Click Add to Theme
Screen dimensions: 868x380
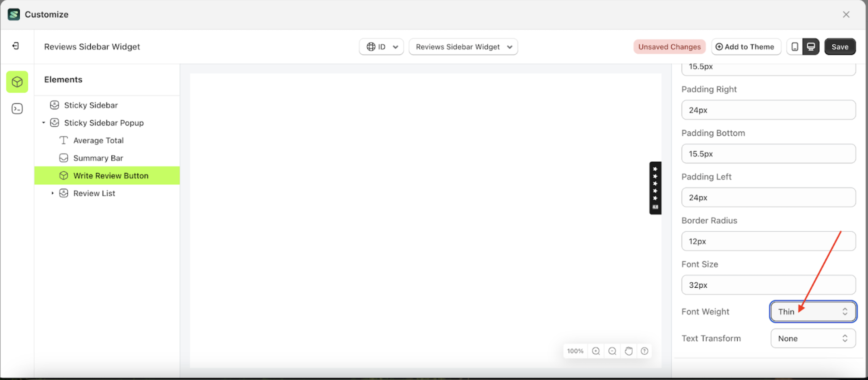coord(745,47)
